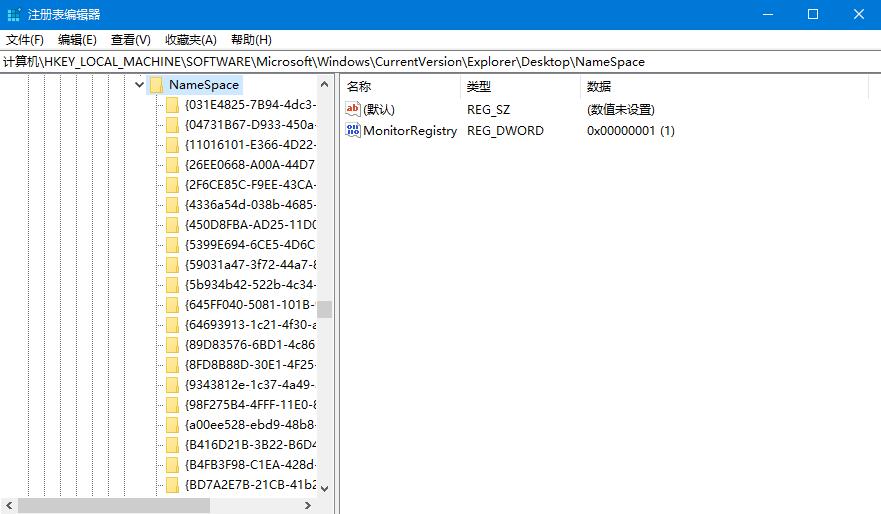Click the (数值未设置) data cell
The width and height of the screenshot is (881, 514).
621,109
